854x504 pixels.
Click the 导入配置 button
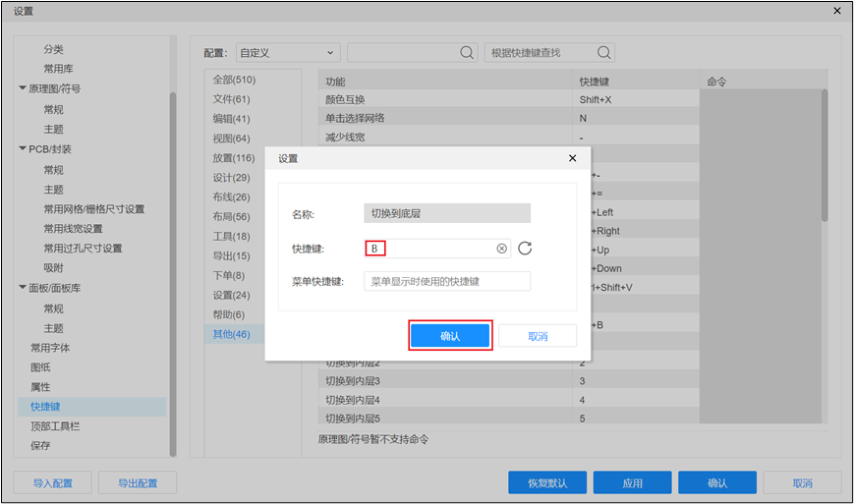pyautogui.click(x=53, y=482)
